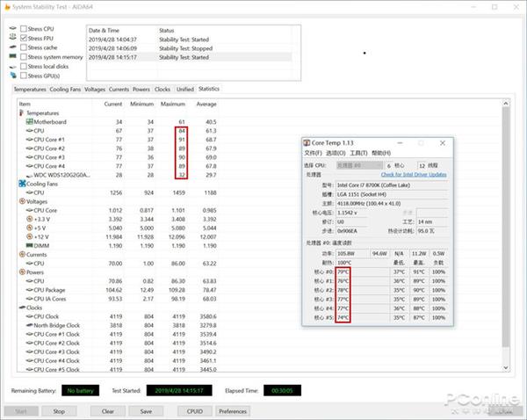The width and height of the screenshot is (527, 420).
Task: Click the Clocks category icon in list
Action: (23, 308)
